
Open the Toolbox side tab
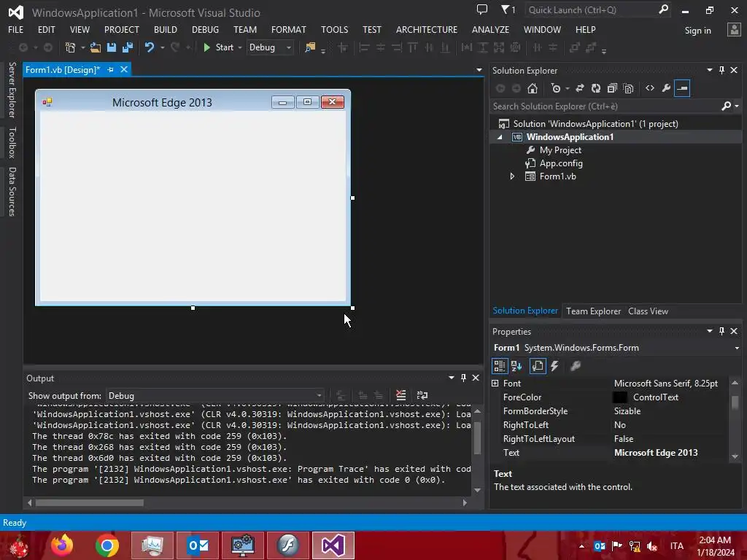(12, 142)
